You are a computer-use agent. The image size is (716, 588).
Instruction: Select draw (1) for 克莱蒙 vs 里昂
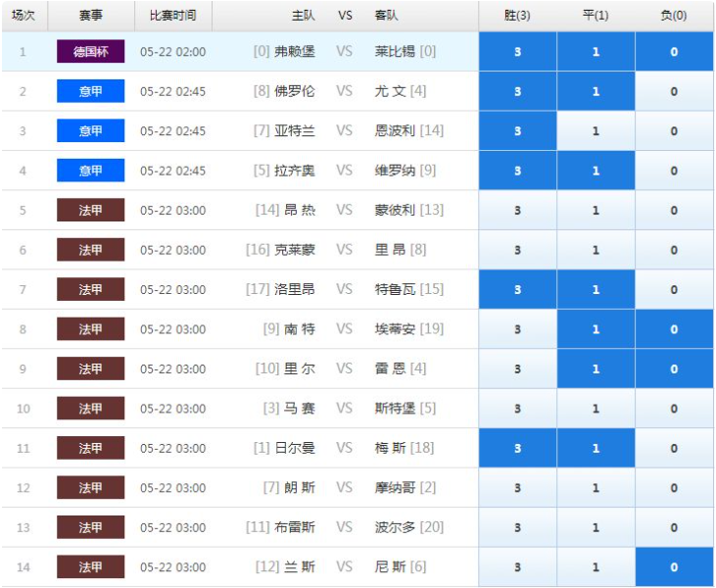point(596,250)
